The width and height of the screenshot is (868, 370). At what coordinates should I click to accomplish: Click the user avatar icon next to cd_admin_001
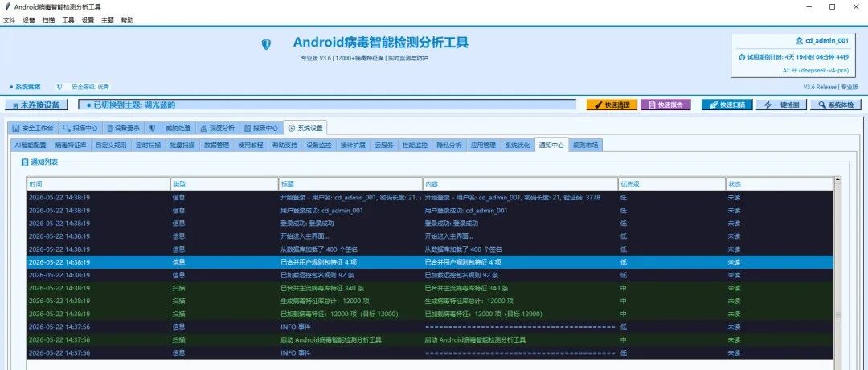799,40
